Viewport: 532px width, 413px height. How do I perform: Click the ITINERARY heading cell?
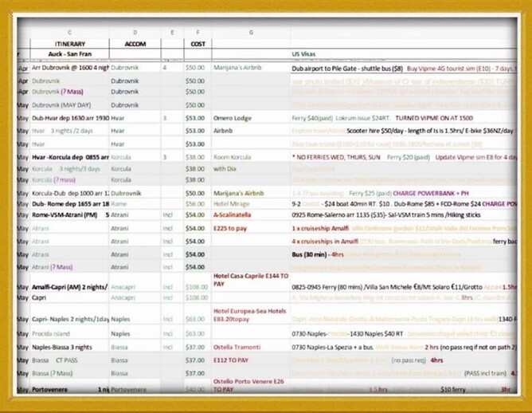(68, 43)
